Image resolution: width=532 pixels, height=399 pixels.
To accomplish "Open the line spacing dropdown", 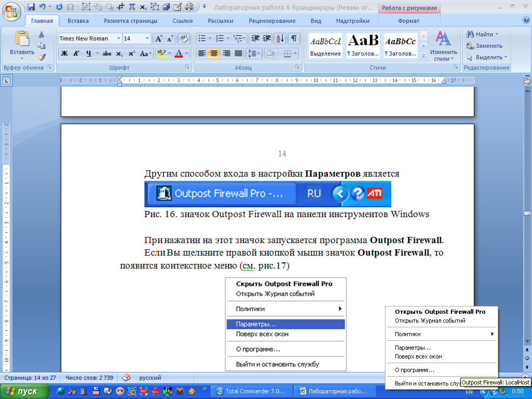I will click(x=254, y=54).
